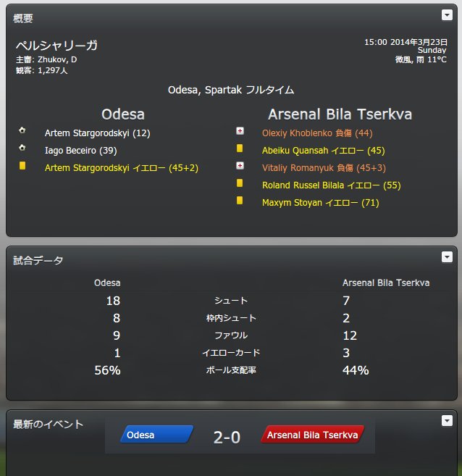The image size is (462, 476).
Task: Click yellow card icon beside Maxym Stoyan
Action: coord(240,201)
